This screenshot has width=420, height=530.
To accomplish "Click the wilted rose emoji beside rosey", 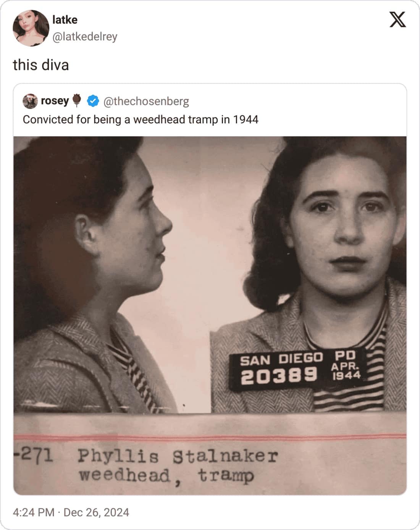I will [77, 100].
